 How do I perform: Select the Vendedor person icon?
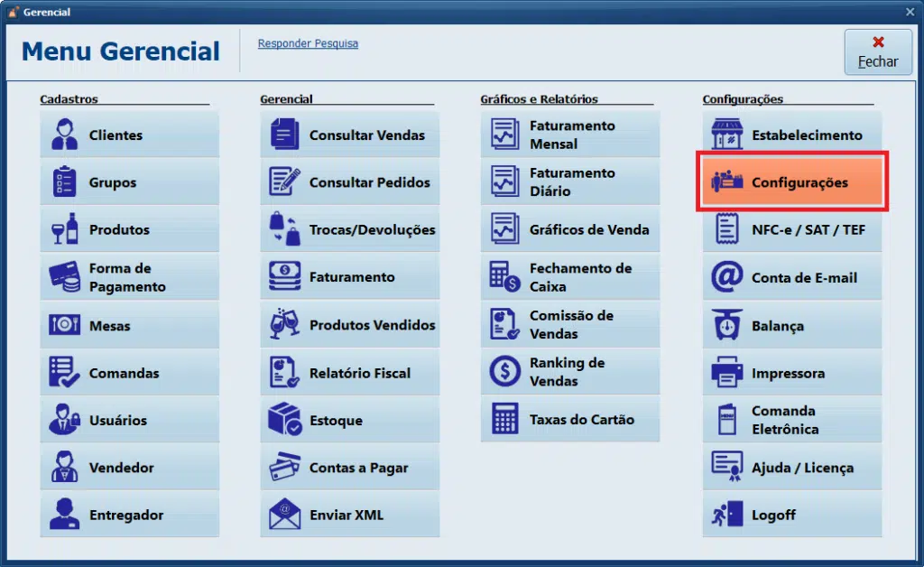[x=64, y=467]
